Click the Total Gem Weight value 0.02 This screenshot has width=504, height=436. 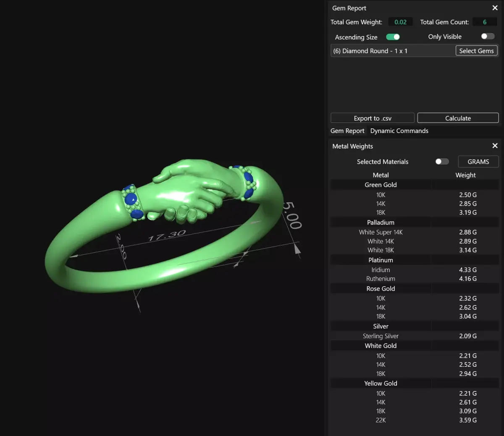[400, 22]
